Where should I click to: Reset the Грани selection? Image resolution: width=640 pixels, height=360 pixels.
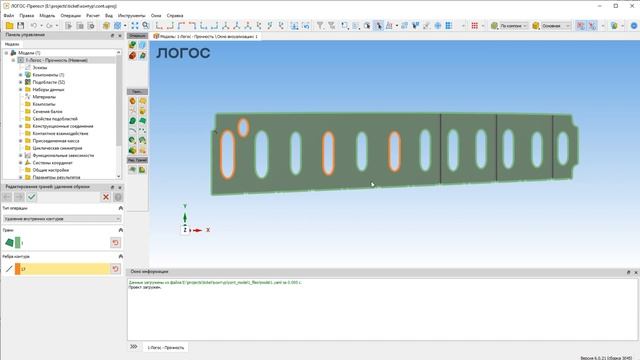tap(116, 243)
